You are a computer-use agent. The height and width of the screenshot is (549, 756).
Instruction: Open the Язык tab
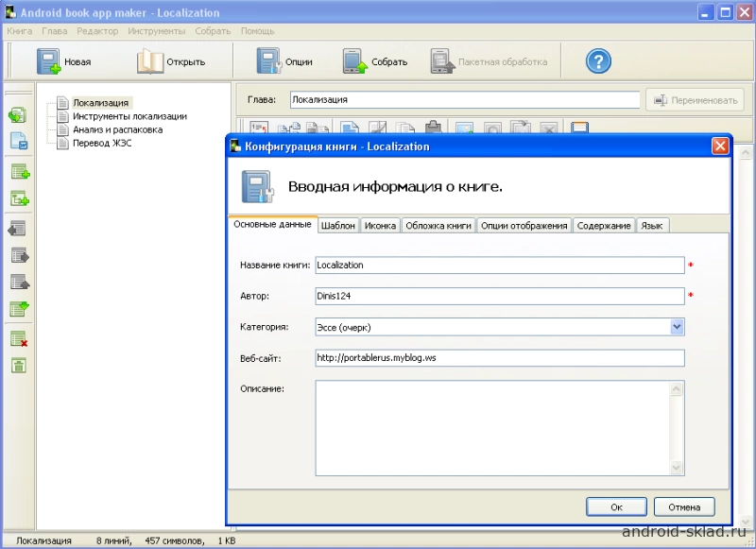point(650,225)
